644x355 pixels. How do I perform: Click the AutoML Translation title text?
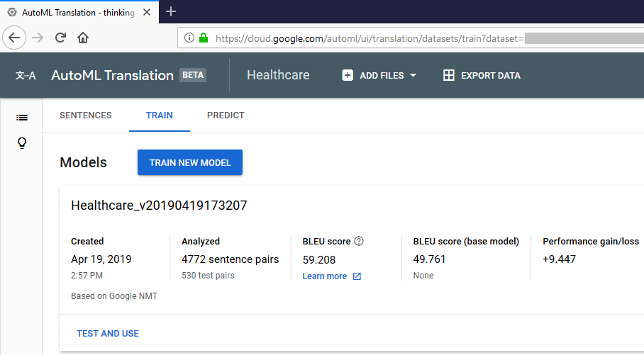click(x=112, y=76)
